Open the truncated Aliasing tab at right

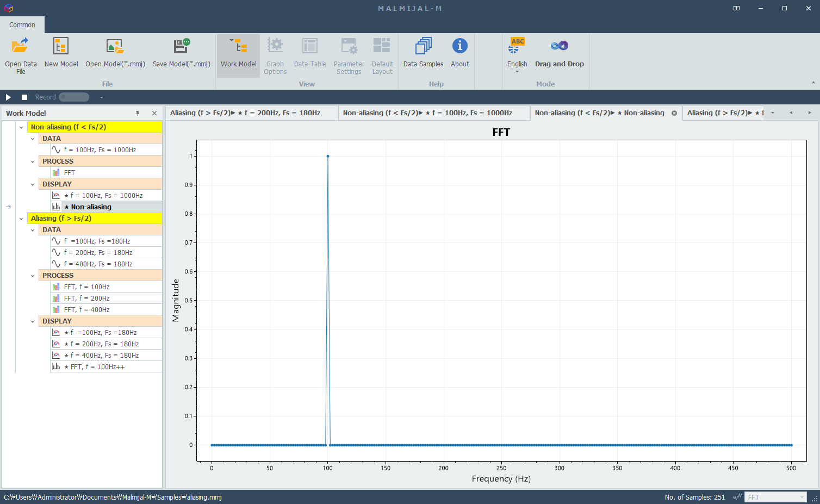[x=723, y=113]
